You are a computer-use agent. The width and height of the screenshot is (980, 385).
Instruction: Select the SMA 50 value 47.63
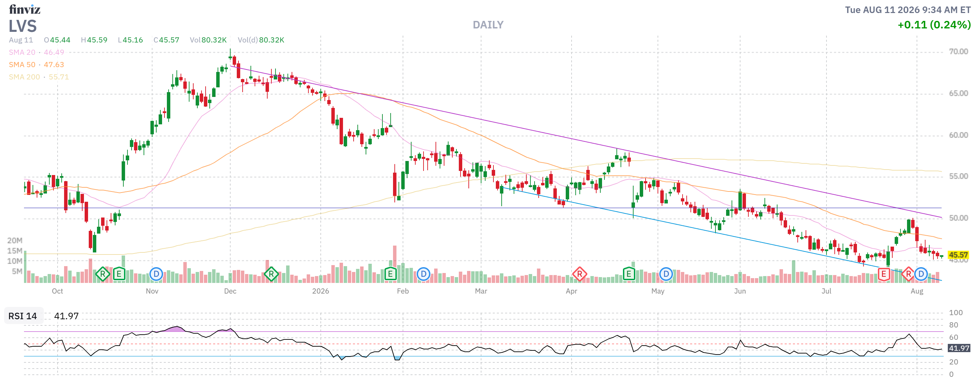tap(54, 64)
